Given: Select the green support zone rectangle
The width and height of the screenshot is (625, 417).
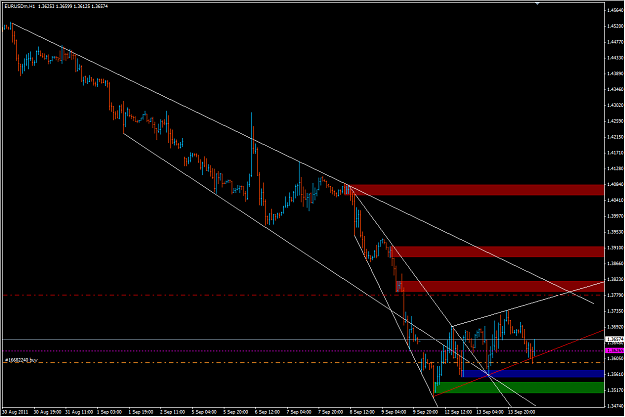Looking at the screenshot, I should 519,387.
